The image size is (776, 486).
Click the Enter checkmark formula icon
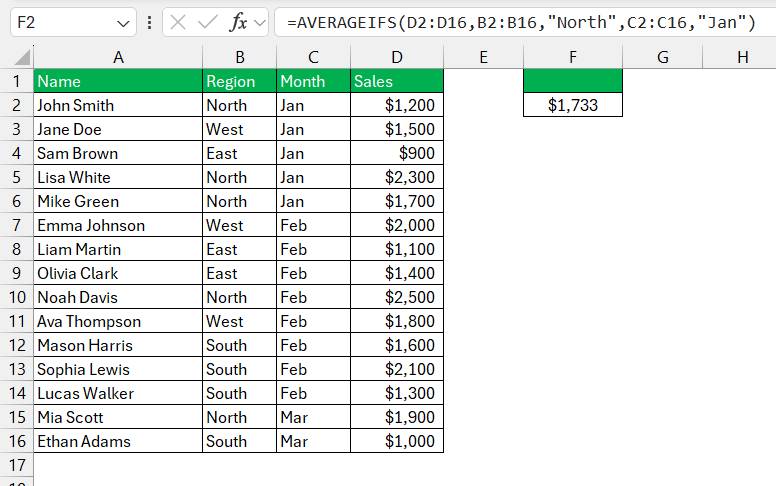pyautogui.click(x=207, y=22)
